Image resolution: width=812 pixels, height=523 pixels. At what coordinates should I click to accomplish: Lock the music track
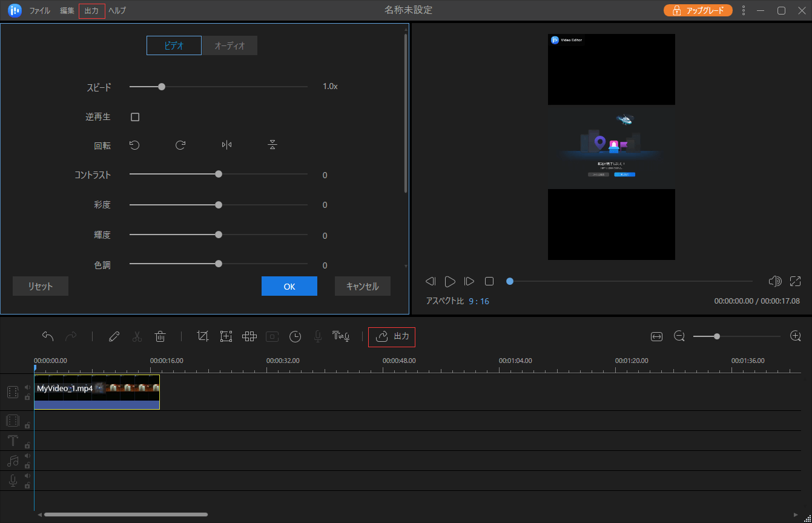[x=27, y=465]
